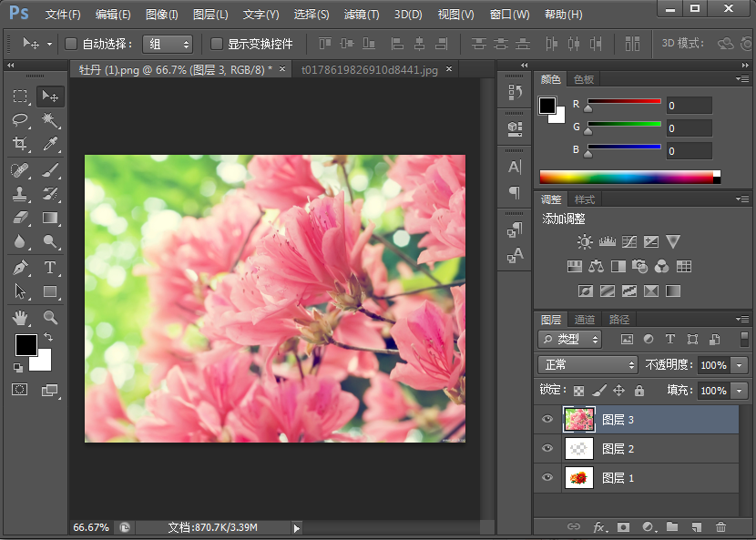
Task: Select the Eyedropper tool
Action: pos(50,143)
